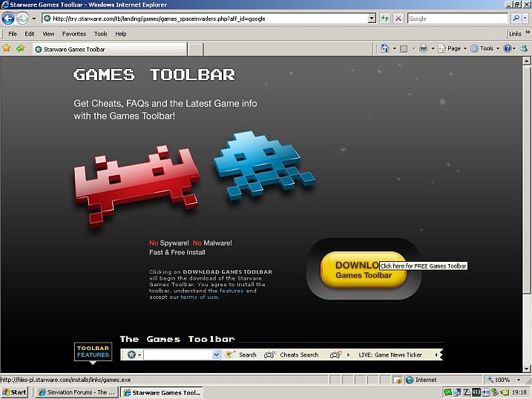This screenshot has width=532, height=399.
Task: Expand the address bar URL dropdown
Action: 372,19
